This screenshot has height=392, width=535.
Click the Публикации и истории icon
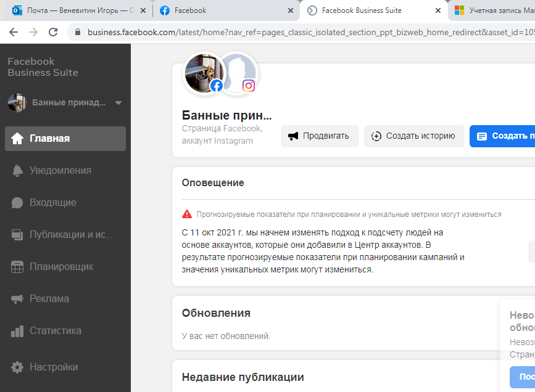(x=17, y=234)
